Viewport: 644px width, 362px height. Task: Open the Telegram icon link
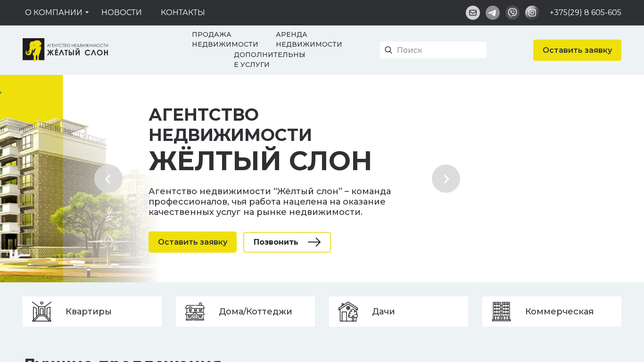click(493, 13)
